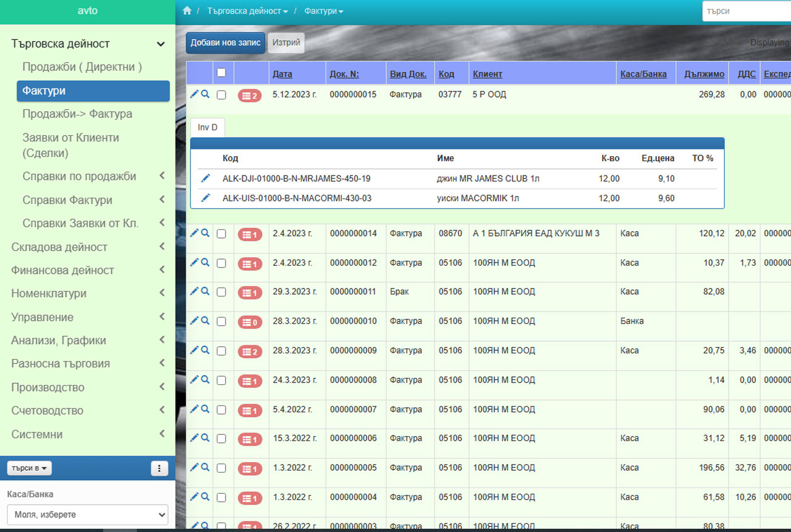Click client cell А 1 БЪЛГАРИЯ ЕАД КУКУШ М 3
The image size is (791, 532).
[536, 233]
